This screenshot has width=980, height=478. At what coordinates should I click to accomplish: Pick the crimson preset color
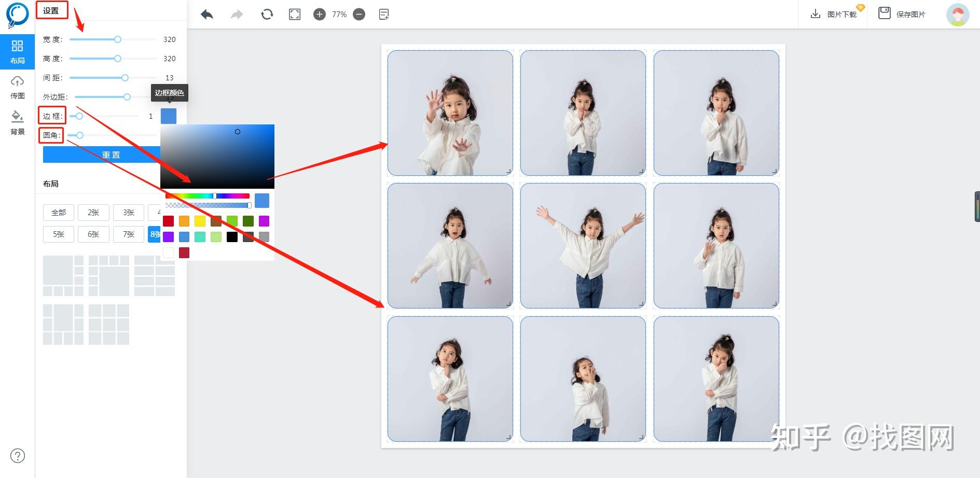click(x=184, y=253)
